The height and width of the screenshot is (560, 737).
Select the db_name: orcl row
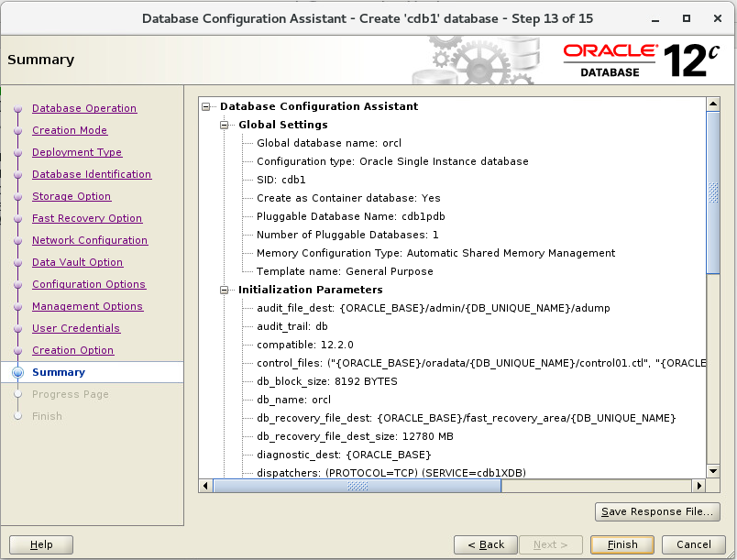(293, 400)
